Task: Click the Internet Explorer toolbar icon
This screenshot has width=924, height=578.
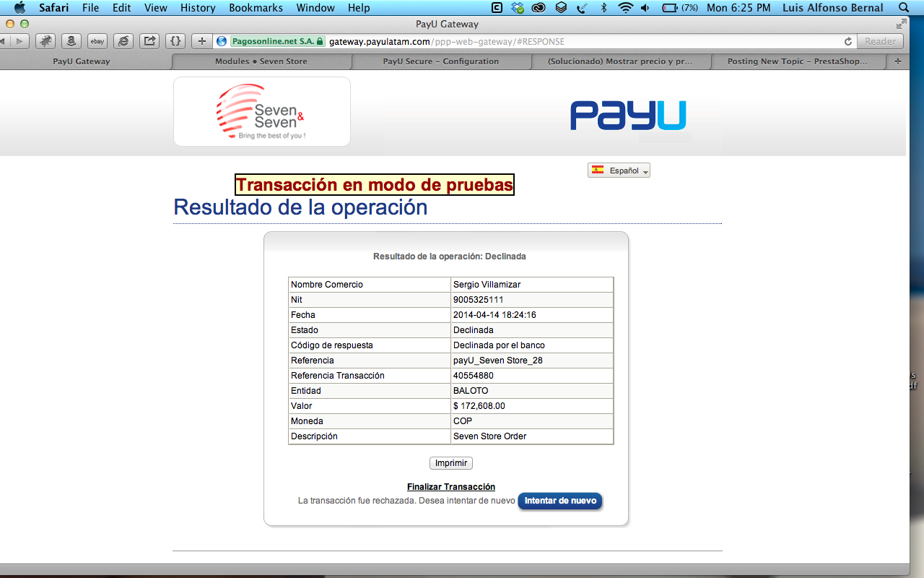Action: coord(123,41)
